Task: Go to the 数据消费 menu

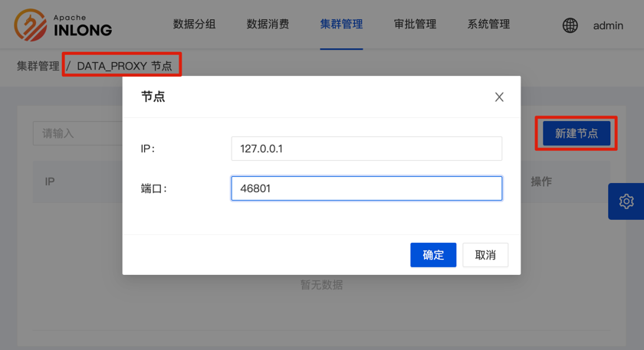Action: click(x=268, y=25)
